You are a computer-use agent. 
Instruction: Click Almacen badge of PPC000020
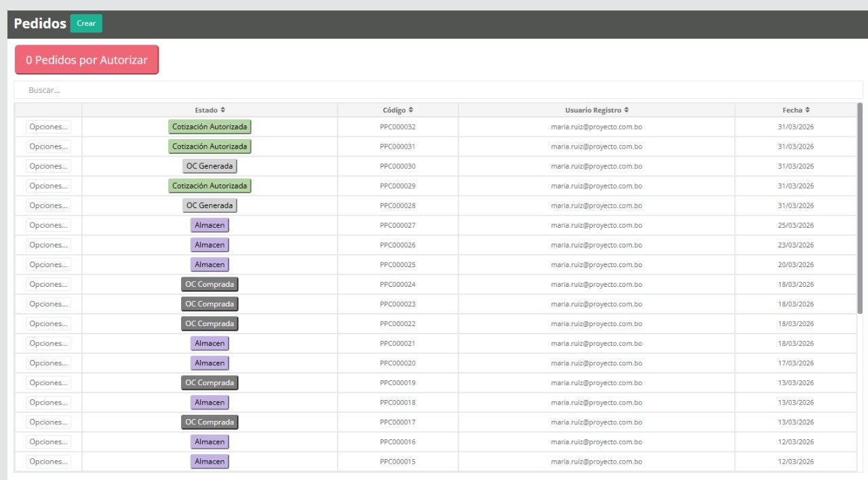click(210, 363)
